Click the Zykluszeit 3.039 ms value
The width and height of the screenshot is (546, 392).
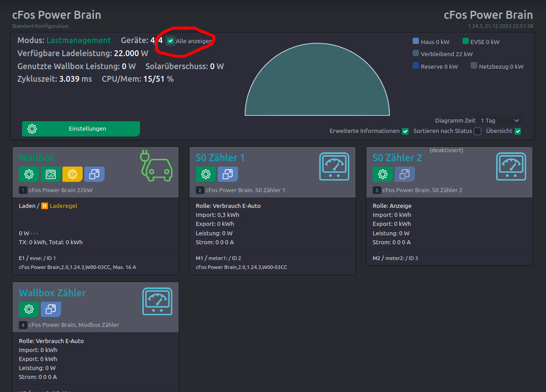click(75, 79)
